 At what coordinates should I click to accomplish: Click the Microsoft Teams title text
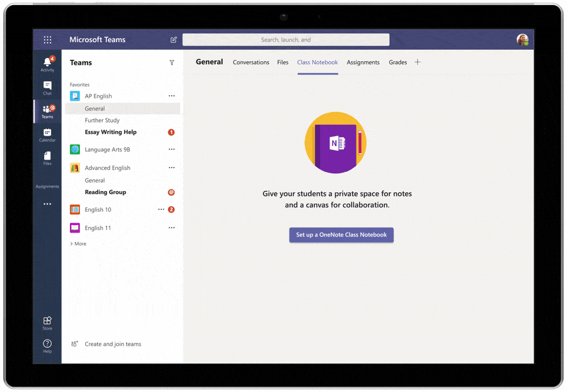click(x=97, y=40)
